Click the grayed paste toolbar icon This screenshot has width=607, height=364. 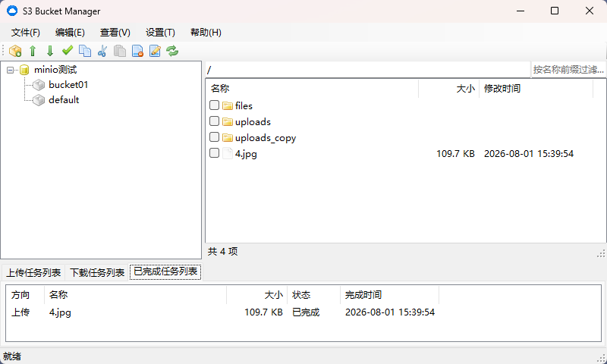[120, 51]
